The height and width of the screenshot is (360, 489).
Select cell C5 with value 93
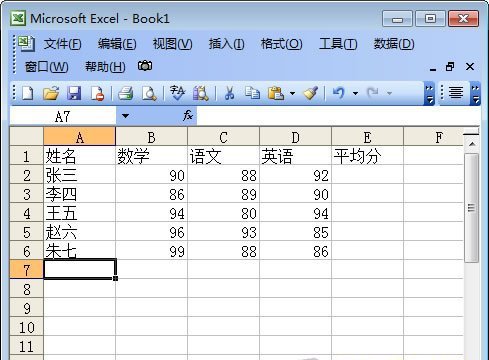coord(223,231)
